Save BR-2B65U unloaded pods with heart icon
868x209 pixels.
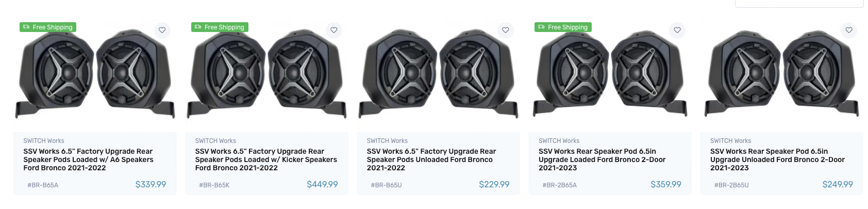849,30
